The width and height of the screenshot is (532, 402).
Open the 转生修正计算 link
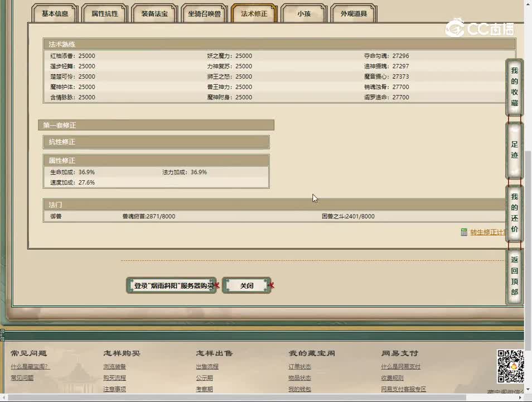click(x=487, y=232)
